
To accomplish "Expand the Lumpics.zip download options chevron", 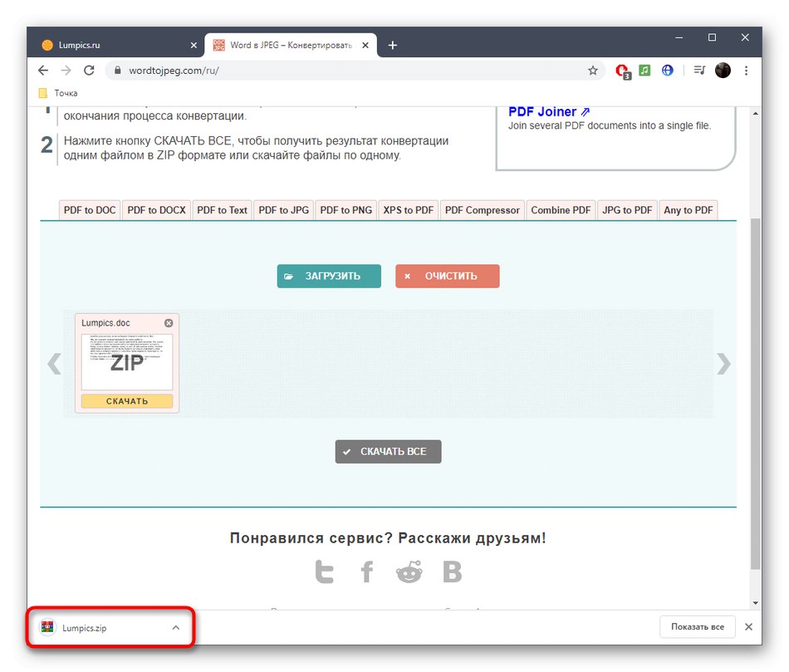I will pyautogui.click(x=175, y=628).
